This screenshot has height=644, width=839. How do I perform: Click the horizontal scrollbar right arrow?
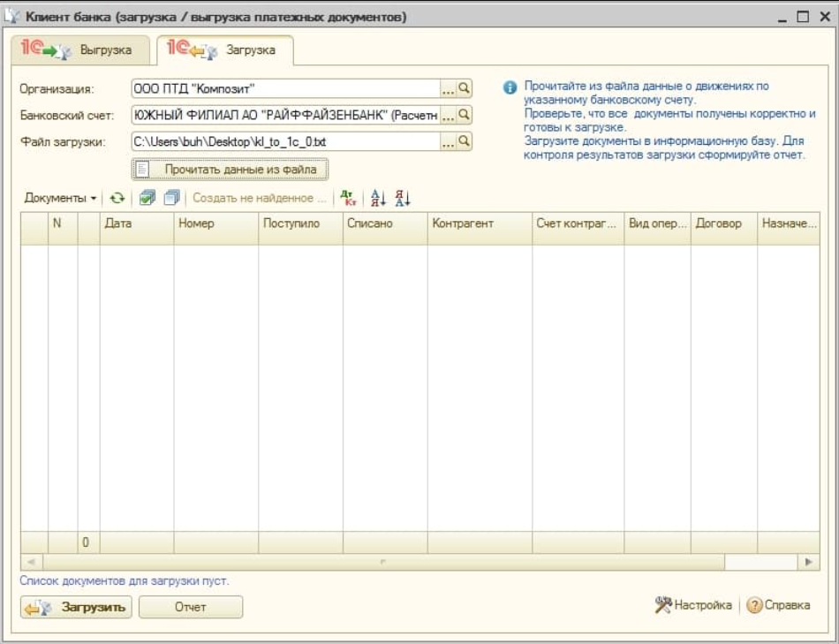(807, 562)
